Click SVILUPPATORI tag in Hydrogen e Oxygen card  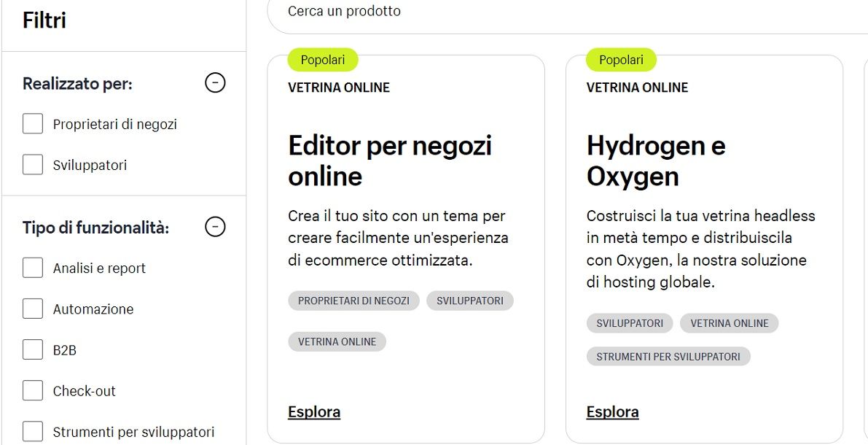630,323
